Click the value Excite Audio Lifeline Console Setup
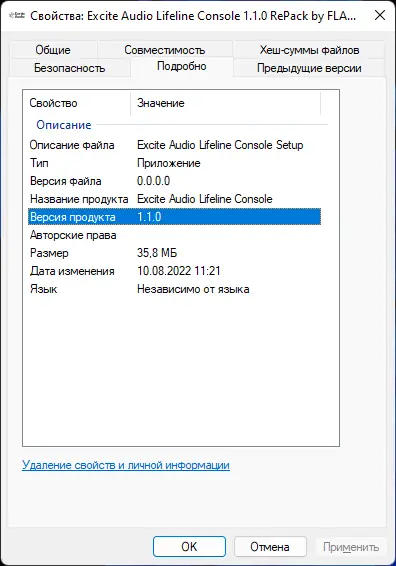 coord(220,145)
